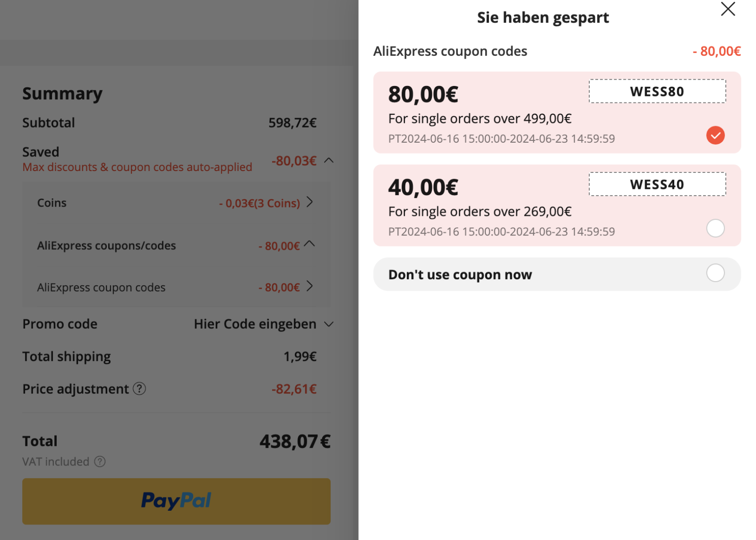Image resolution: width=756 pixels, height=540 pixels.
Task: Choose 'Don't use coupon now' option
Action: tap(715, 273)
